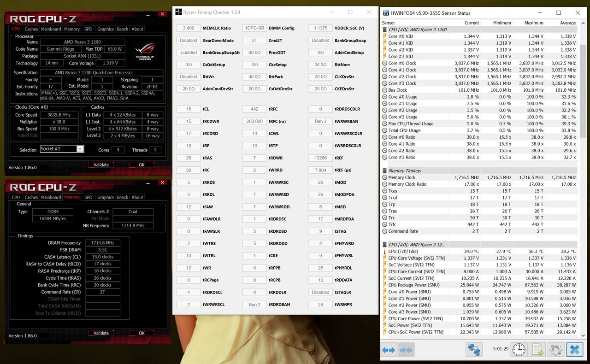Click the tCL value field showing 15

(189, 109)
